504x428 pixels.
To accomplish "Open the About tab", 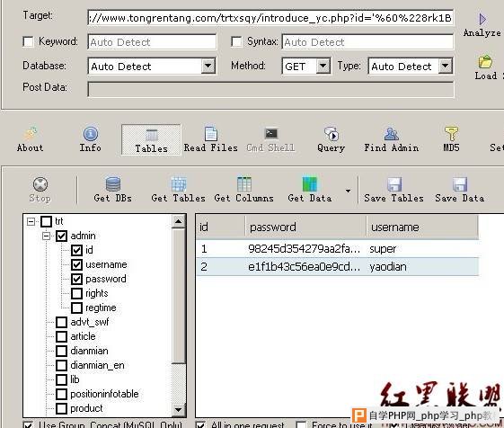I will [x=30, y=139].
